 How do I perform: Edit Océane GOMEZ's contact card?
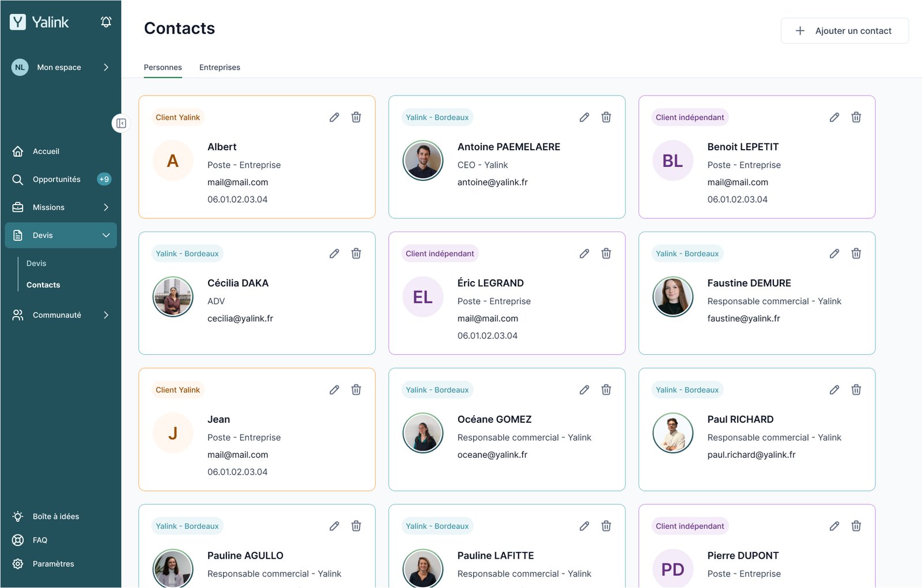[584, 390]
